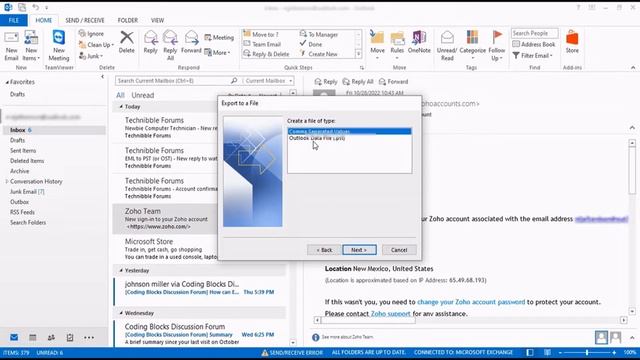Switch to Mail view icon
This screenshot has height=360, width=640.
(14, 338)
